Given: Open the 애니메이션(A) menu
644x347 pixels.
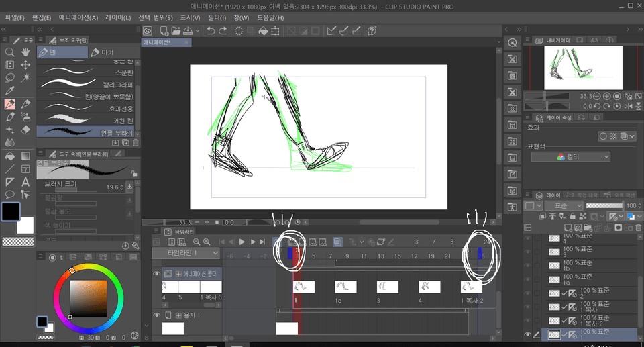Looking at the screenshot, I should (78, 17).
